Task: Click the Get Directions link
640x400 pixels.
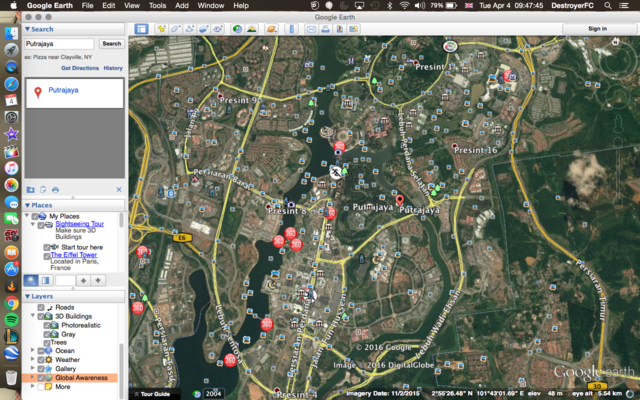Action: (x=80, y=68)
